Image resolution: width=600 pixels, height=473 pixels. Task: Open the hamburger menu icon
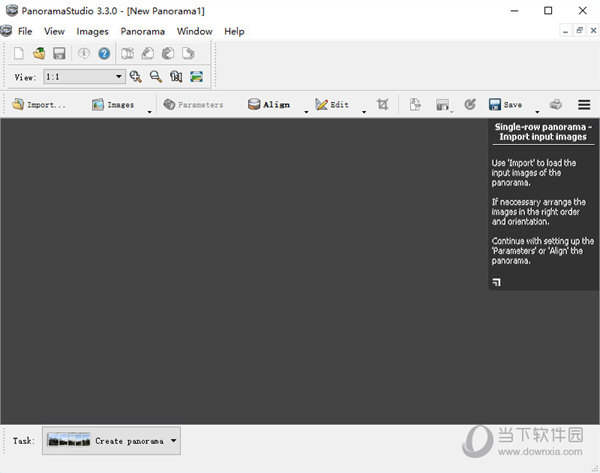(584, 104)
